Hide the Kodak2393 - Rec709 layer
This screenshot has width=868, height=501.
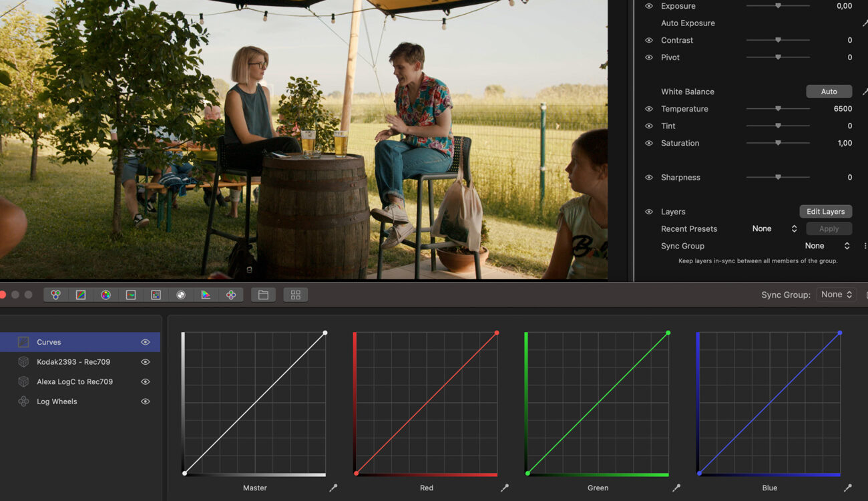click(x=145, y=362)
